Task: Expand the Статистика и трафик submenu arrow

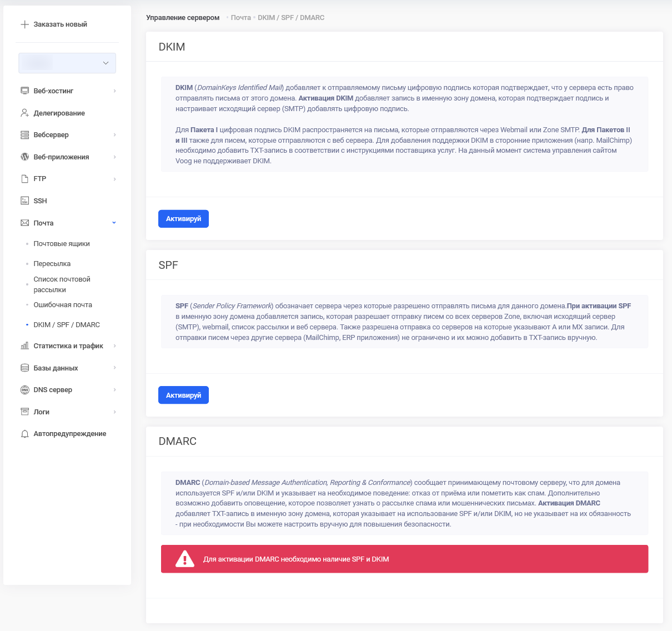Action: pos(114,346)
